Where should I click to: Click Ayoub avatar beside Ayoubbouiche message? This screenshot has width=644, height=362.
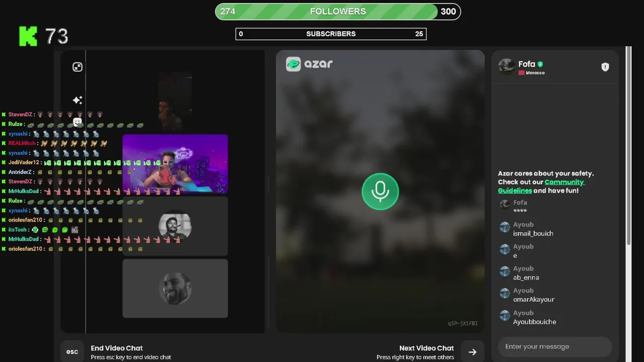coord(505,315)
